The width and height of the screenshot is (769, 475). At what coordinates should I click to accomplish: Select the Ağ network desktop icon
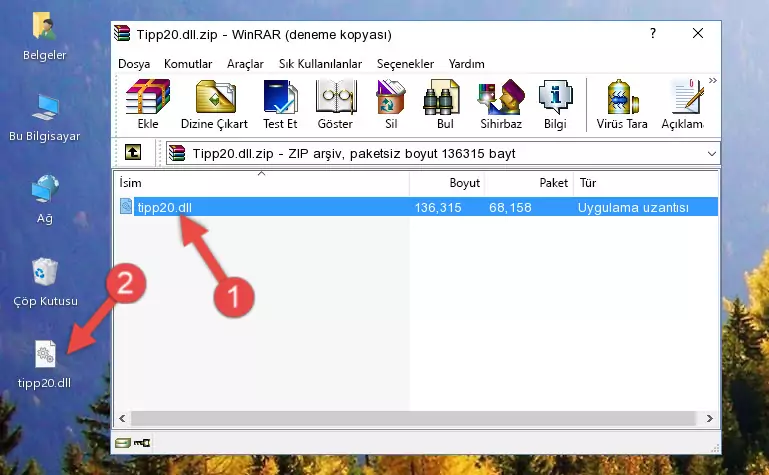45,199
